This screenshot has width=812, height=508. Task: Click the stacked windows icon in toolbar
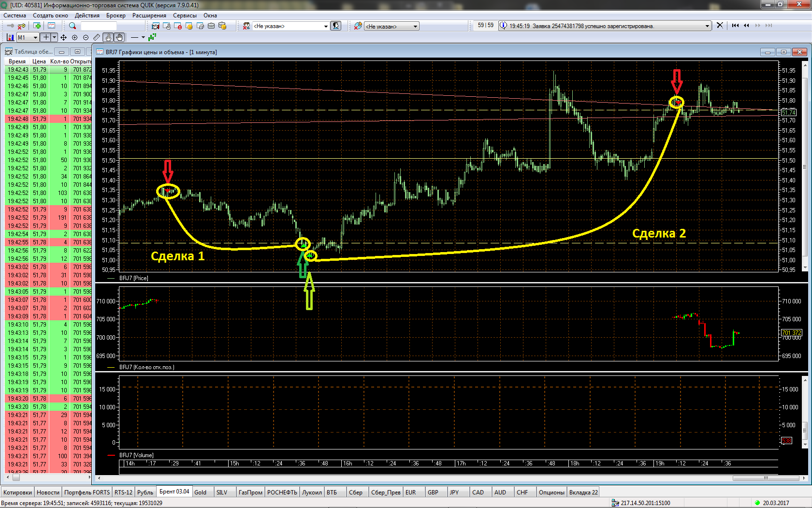(x=200, y=26)
